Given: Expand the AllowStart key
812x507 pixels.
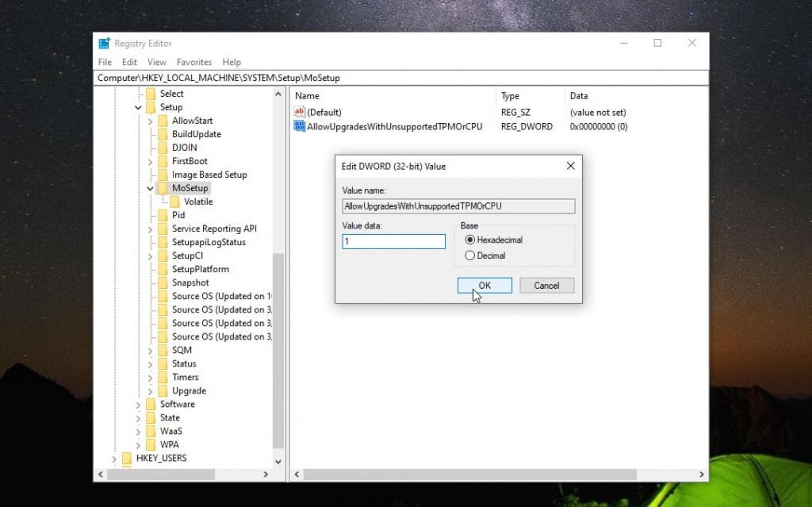Looking at the screenshot, I should click(150, 121).
